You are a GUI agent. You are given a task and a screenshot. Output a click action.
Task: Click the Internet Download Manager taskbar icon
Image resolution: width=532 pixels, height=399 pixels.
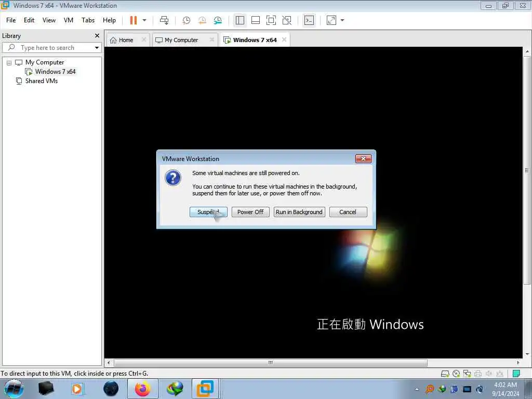click(x=175, y=389)
